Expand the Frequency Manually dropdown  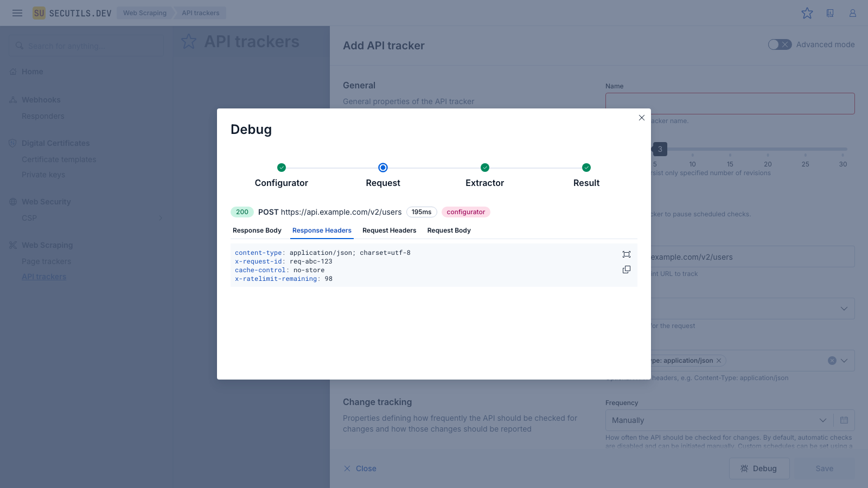(822, 420)
